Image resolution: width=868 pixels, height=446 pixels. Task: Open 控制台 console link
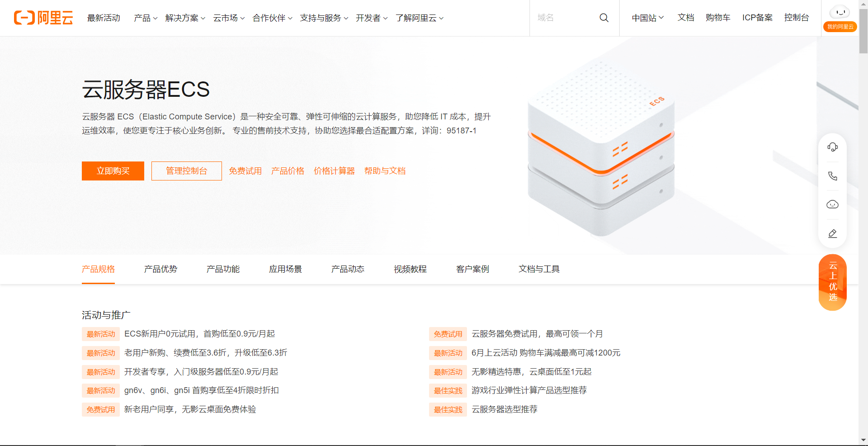(797, 18)
